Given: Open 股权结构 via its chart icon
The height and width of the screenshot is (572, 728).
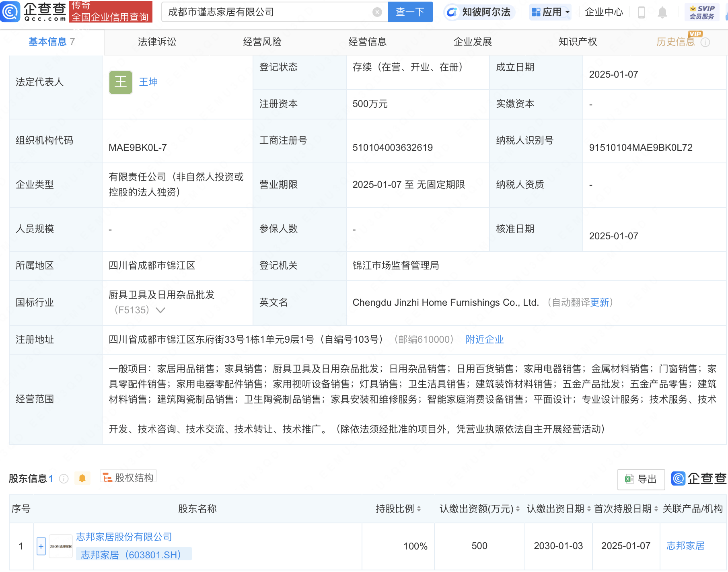Looking at the screenshot, I should coord(107,477).
